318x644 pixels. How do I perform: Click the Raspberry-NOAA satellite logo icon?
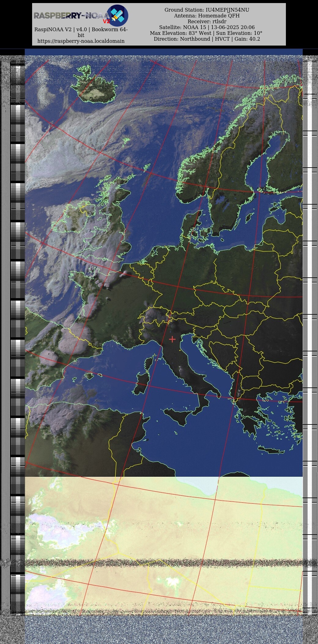coord(117,15)
